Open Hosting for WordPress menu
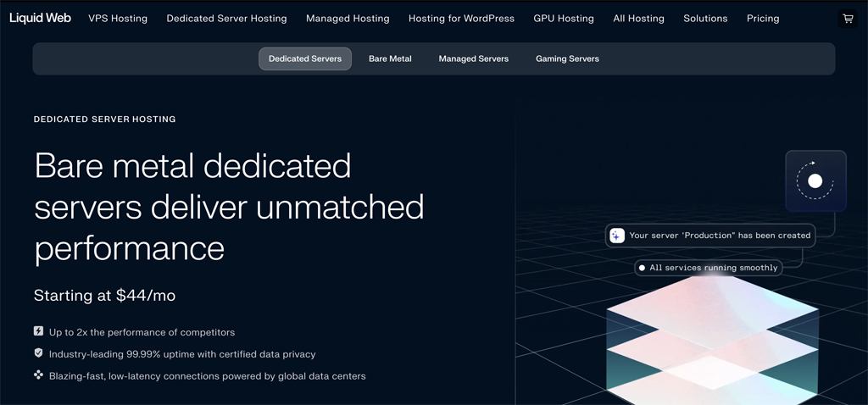Image resolution: width=868 pixels, height=405 pixels. pos(461,19)
